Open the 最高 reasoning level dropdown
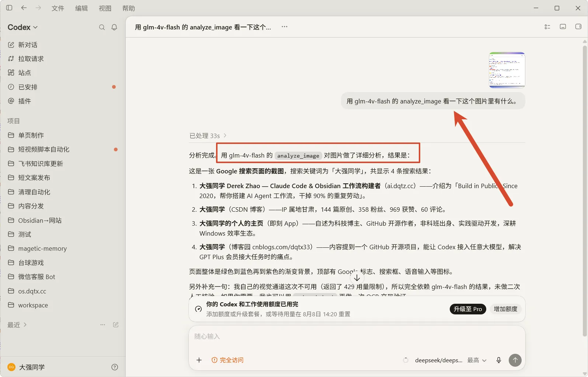The height and width of the screenshot is (377, 588). pyautogui.click(x=477, y=360)
